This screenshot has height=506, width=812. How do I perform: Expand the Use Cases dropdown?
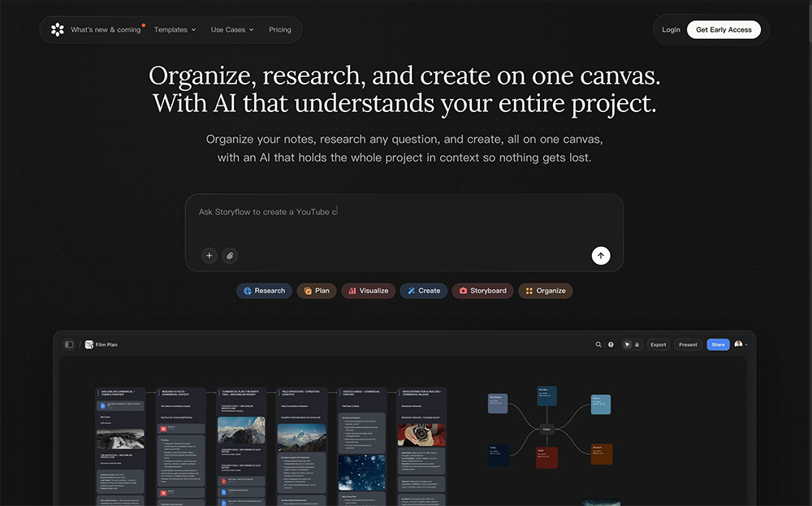click(x=232, y=30)
